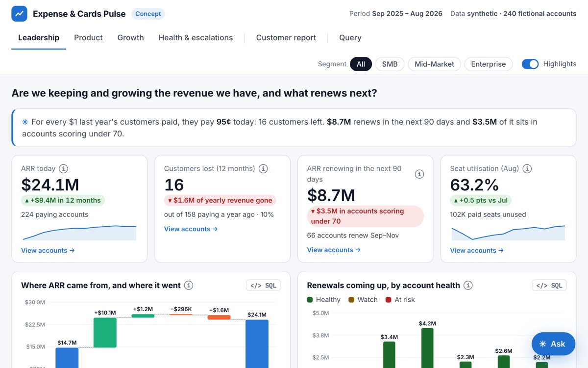Click the ARR today sparkline chart

(79, 233)
